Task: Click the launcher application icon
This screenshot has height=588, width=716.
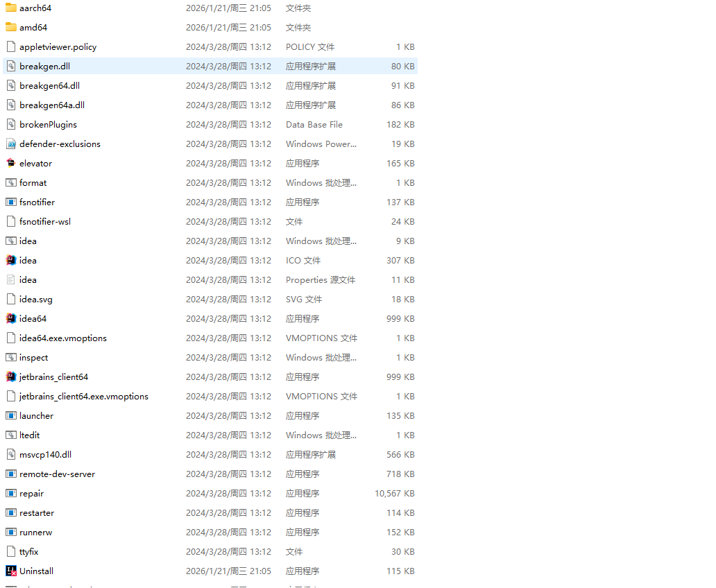Action: 10,416
